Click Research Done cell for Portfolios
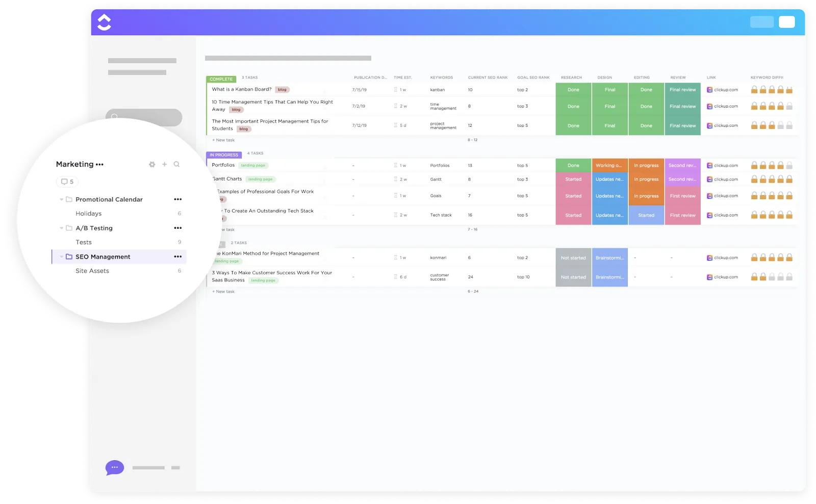This screenshot has height=504, width=816. point(573,165)
